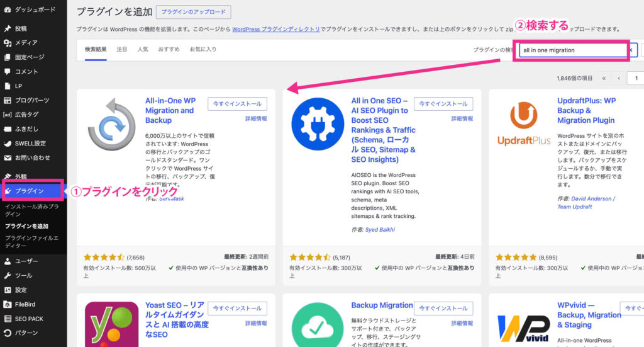Open Backup Migration plugin title link
644x347 pixels.
click(382, 305)
